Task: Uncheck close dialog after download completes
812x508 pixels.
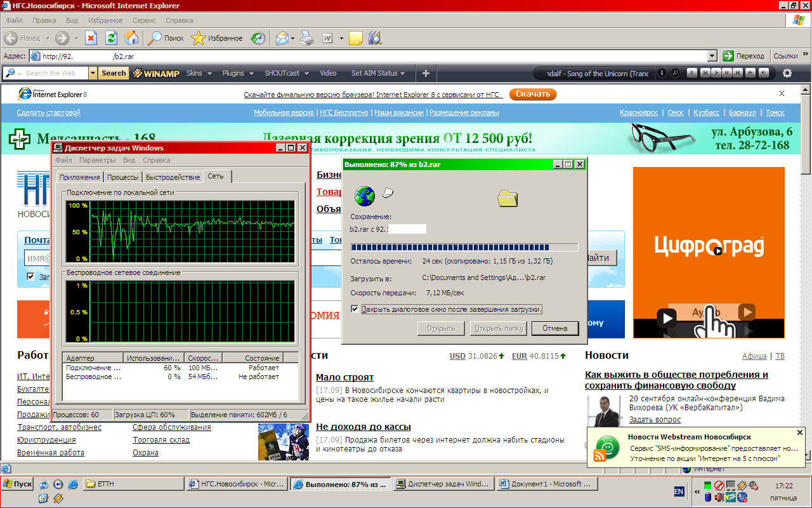Action: 355,309
